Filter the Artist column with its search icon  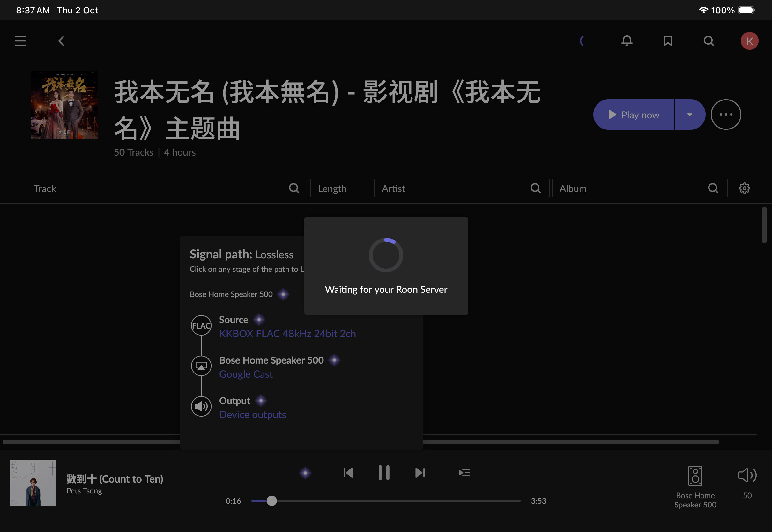pos(535,188)
